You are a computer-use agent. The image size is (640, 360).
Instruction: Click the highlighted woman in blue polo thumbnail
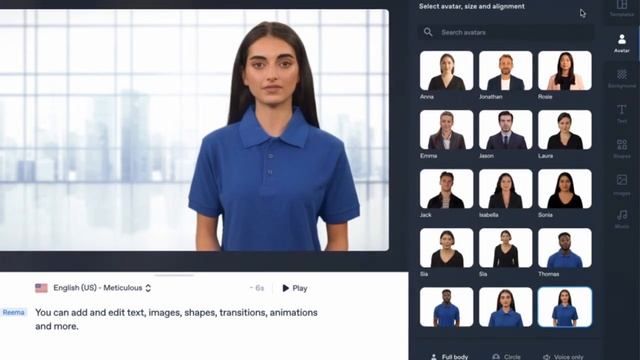tap(565, 307)
